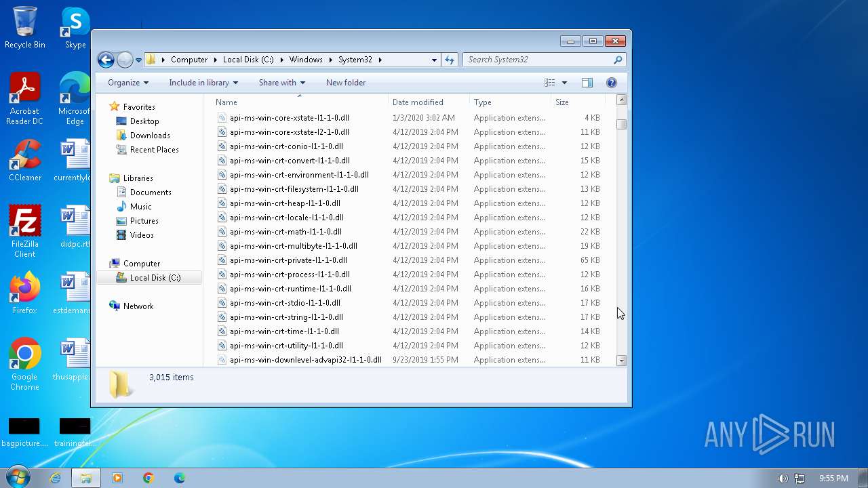Select the FileZilla Client desktop icon
868x488 pixels.
[25, 232]
